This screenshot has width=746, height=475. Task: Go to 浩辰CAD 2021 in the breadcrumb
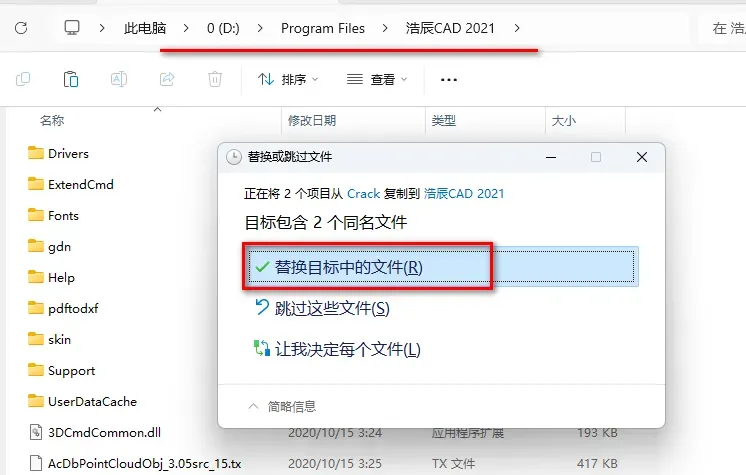click(x=450, y=29)
